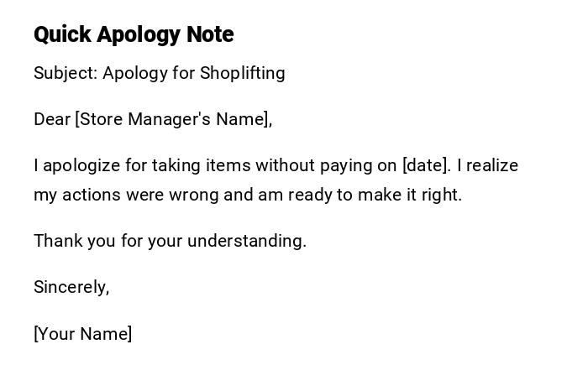This screenshot has width=588, height=386.
Task: Click the "Quick Apology Note" heading
Action: 134,34
